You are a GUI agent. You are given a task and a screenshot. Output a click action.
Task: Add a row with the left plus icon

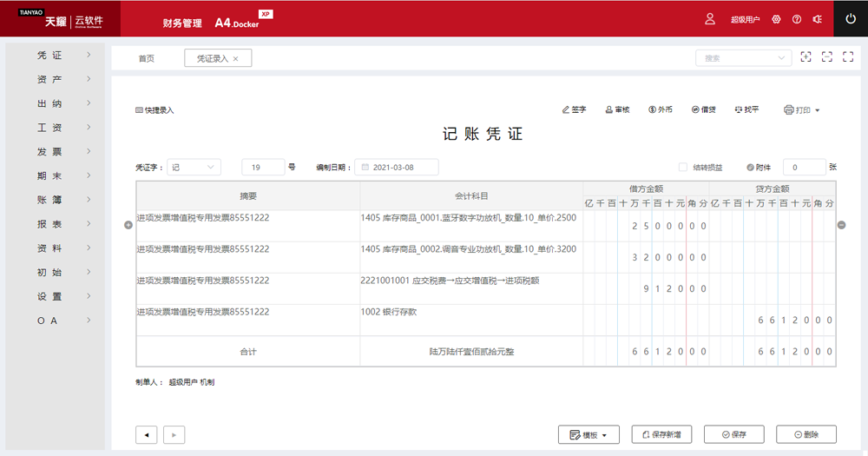tap(128, 226)
